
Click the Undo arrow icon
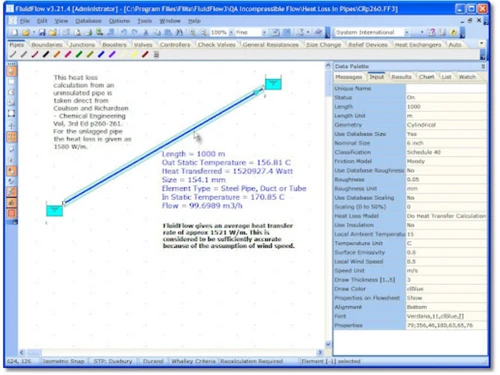coord(124,32)
